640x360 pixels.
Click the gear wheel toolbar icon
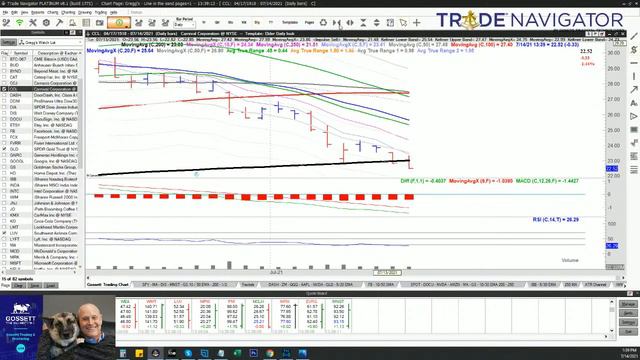tap(46, 23)
